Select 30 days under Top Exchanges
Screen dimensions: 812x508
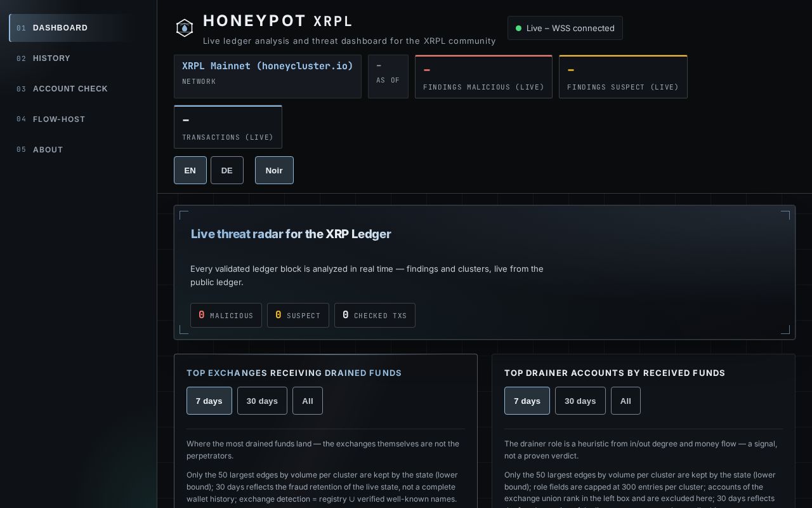pyautogui.click(x=262, y=401)
